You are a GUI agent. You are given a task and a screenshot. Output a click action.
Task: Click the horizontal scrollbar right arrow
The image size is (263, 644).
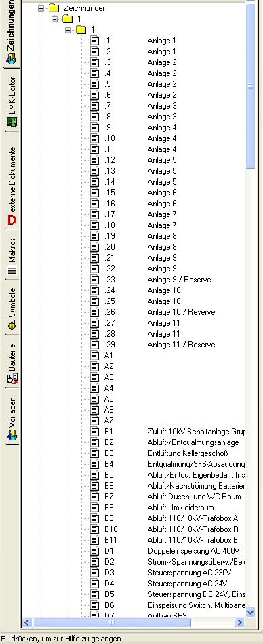(x=239, y=623)
